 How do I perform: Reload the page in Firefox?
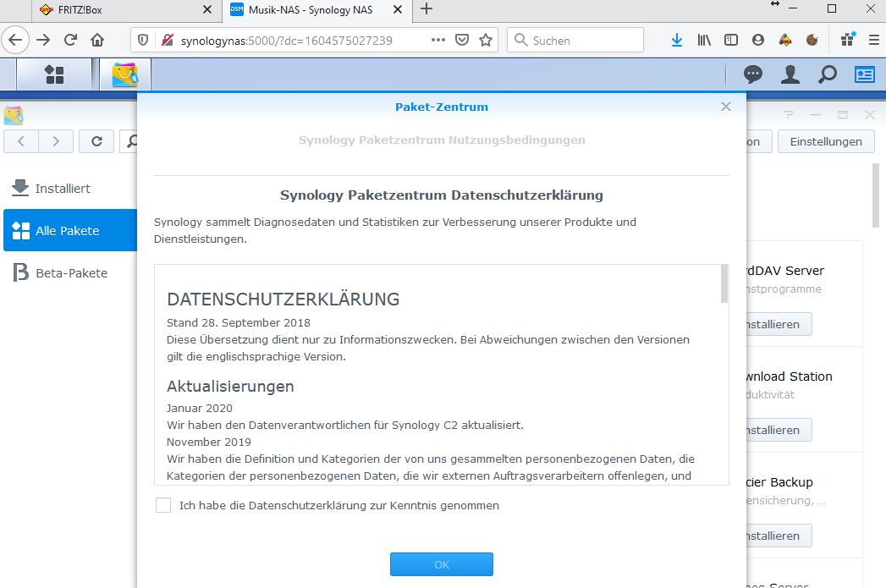[x=70, y=40]
